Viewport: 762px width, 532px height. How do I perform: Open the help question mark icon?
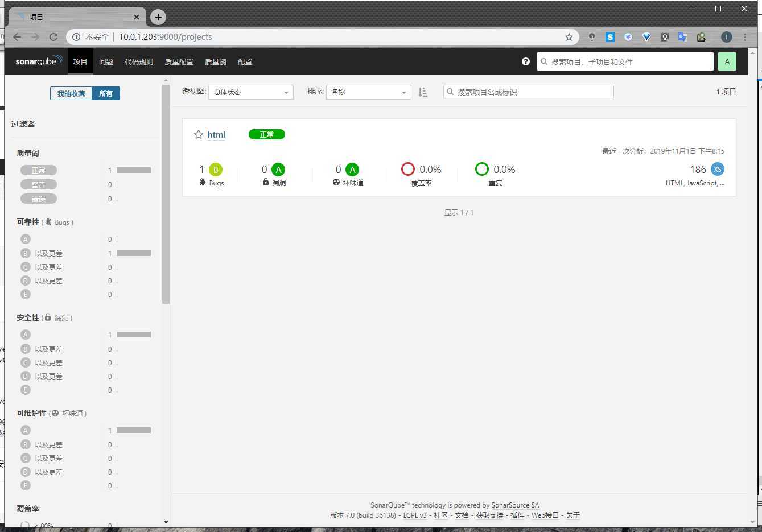pos(526,61)
